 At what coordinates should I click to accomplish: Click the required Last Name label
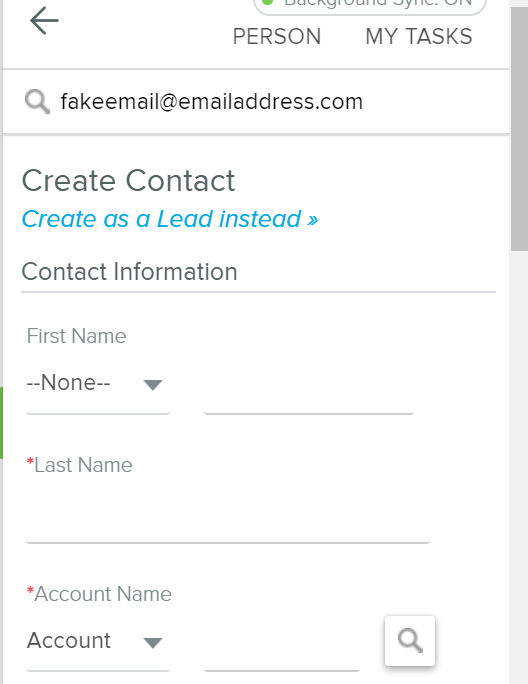79,465
